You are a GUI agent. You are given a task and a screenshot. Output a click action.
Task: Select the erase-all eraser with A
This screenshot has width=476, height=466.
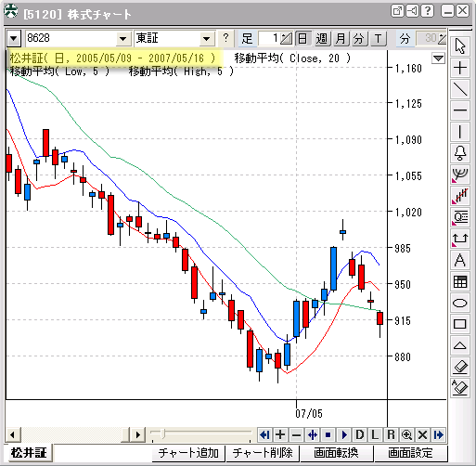pyautogui.click(x=460, y=388)
